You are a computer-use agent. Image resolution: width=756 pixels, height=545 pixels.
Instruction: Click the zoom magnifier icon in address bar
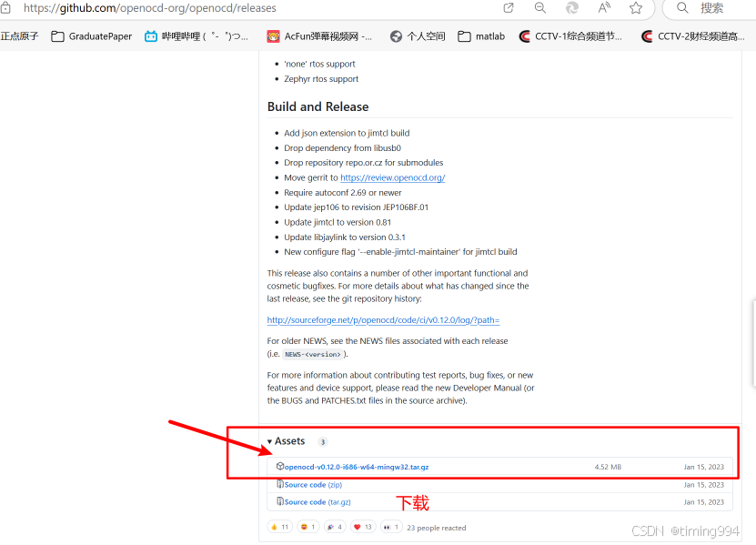click(540, 7)
